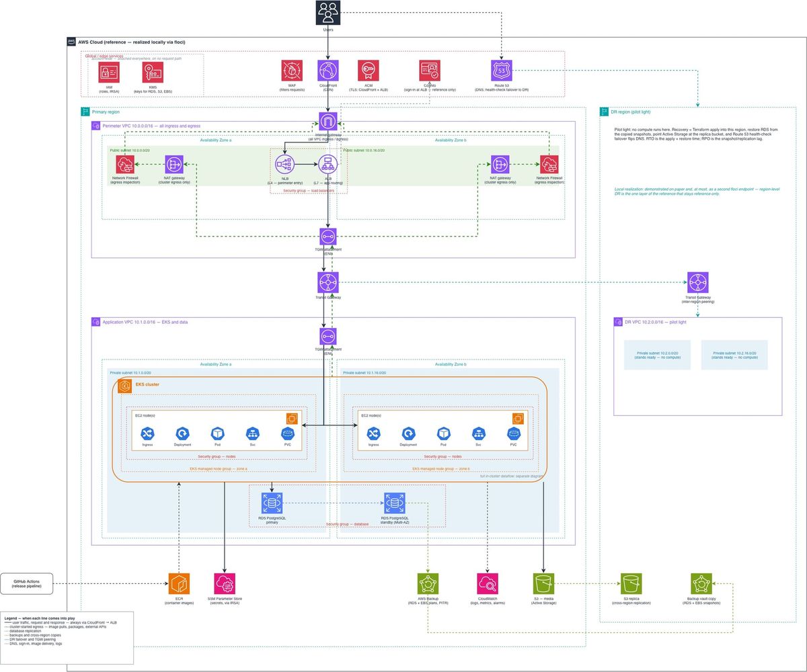Click the EKS cluster icon
The image size is (807, 672).
[124, 386]
